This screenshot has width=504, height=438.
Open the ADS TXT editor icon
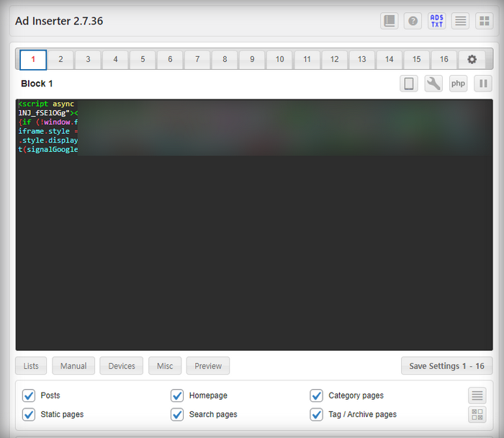point(436,21)
